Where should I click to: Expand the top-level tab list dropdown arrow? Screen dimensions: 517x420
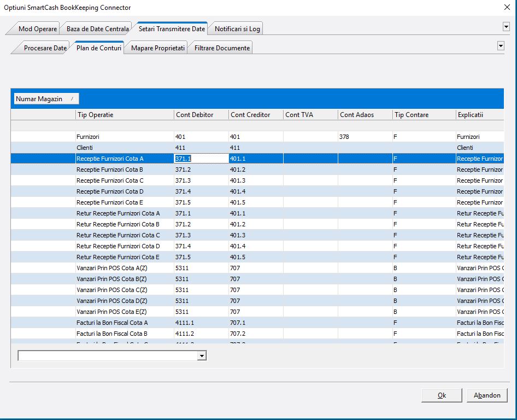(506, 27)
